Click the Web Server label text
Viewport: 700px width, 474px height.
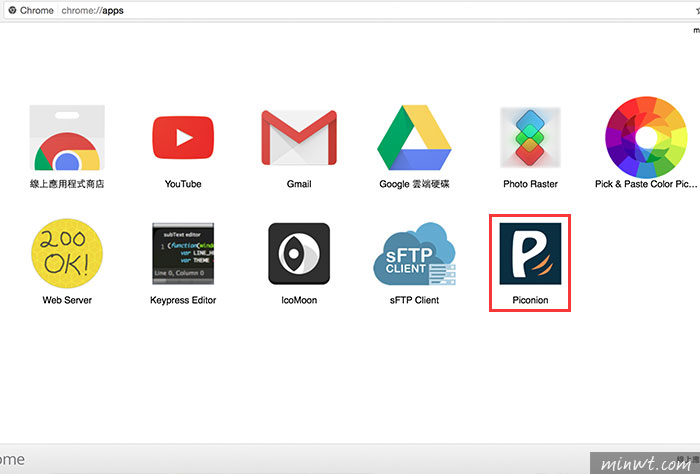tap(67, 300)
